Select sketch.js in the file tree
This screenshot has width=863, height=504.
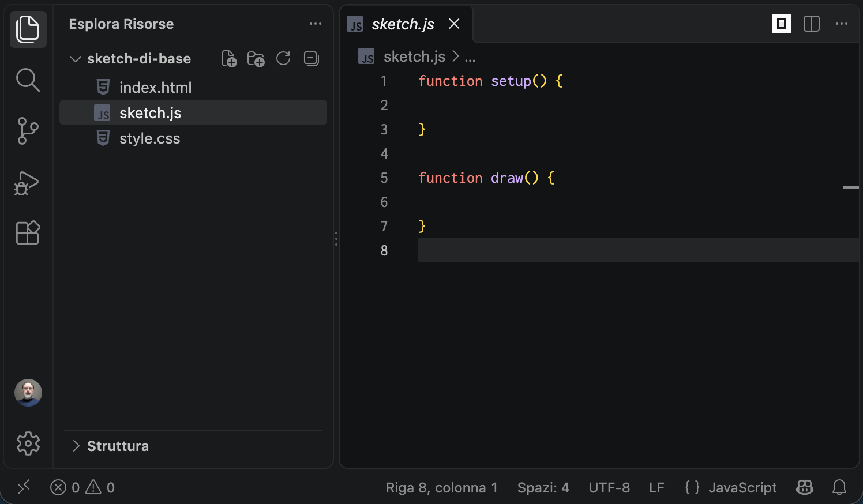pyautogui.click(x=193, y=113)
